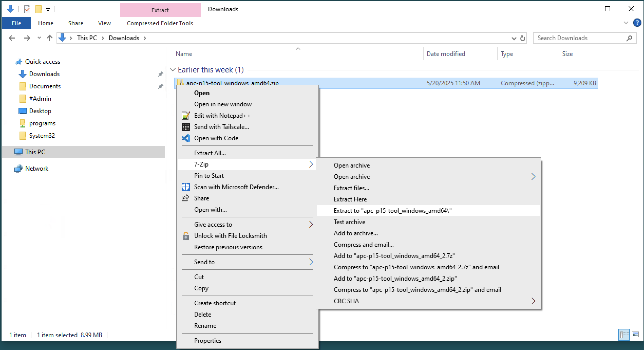Click the Back navigation arrow

pyautogui.click(x=12, y=38)
